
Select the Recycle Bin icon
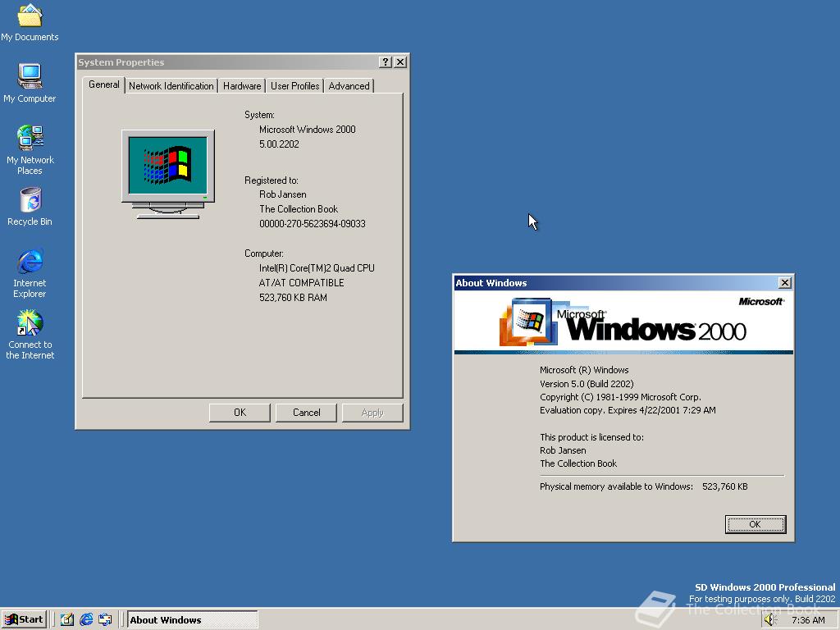30,206
